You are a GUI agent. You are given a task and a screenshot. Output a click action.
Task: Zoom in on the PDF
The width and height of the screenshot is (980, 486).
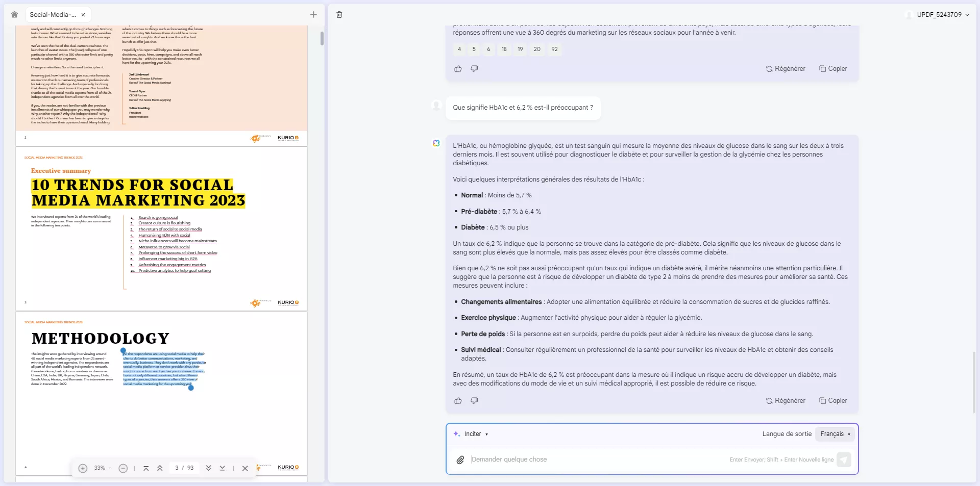click(83, 468)
